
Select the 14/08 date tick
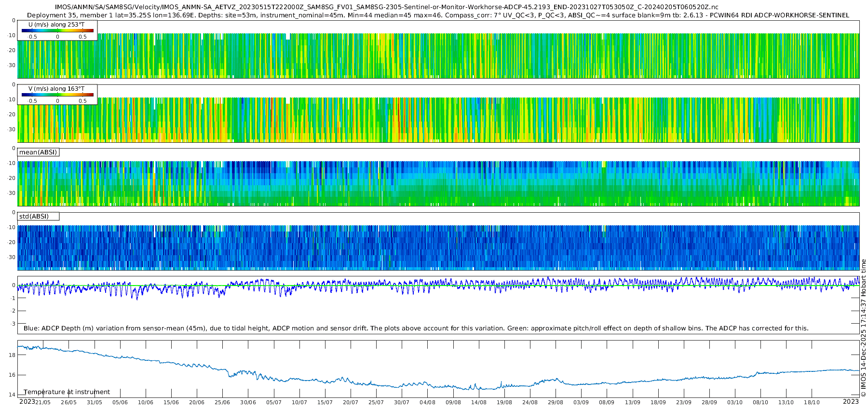click(478, 402)
